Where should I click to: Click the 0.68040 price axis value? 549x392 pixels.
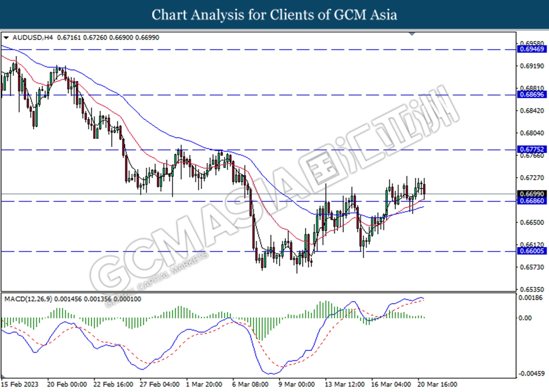point(532,133)
